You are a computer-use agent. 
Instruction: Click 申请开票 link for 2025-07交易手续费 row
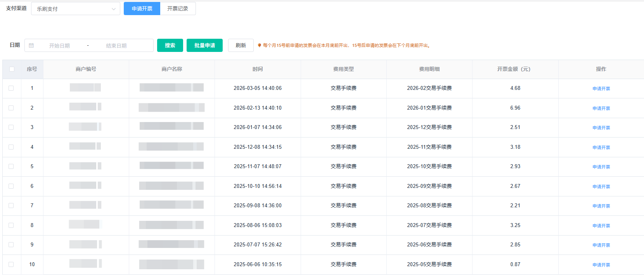[x=601, y=226]
